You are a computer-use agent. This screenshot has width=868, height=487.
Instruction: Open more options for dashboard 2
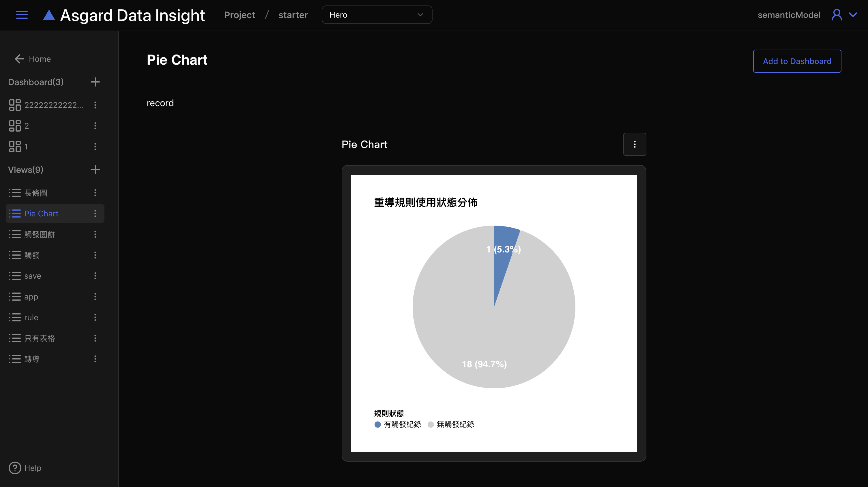click(95, 126)
